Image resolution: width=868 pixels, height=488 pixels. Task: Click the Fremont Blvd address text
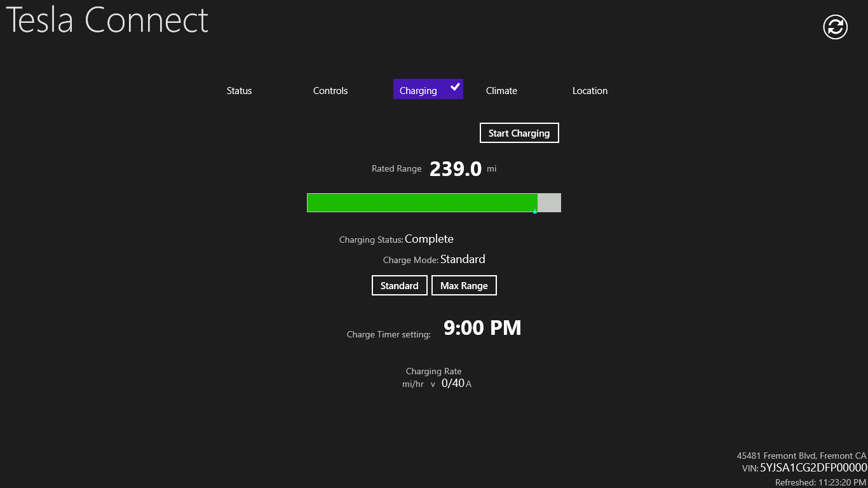(x=801, y=456)
